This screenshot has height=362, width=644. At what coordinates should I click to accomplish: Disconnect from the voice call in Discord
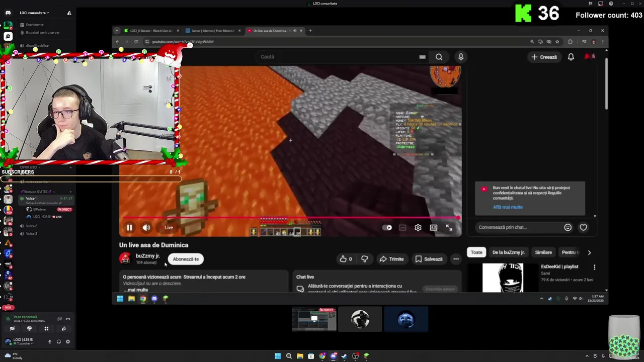[x=68, y=319]
